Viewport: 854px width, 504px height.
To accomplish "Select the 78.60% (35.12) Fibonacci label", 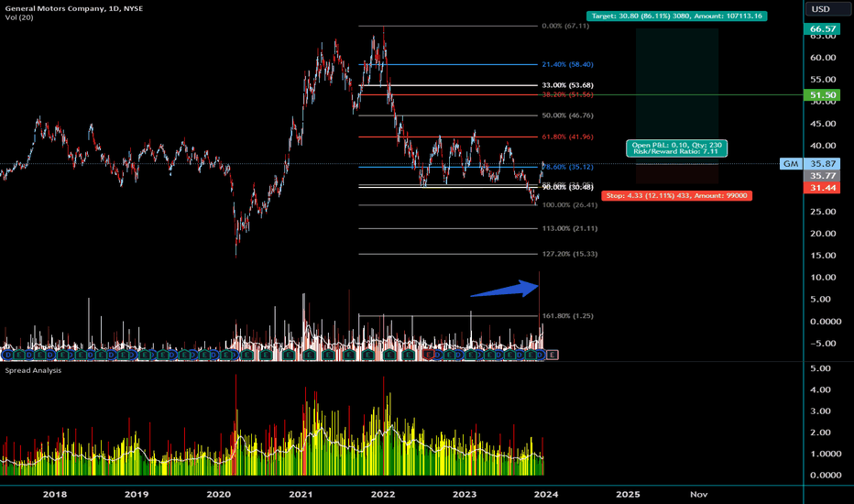I will point(567,168).
